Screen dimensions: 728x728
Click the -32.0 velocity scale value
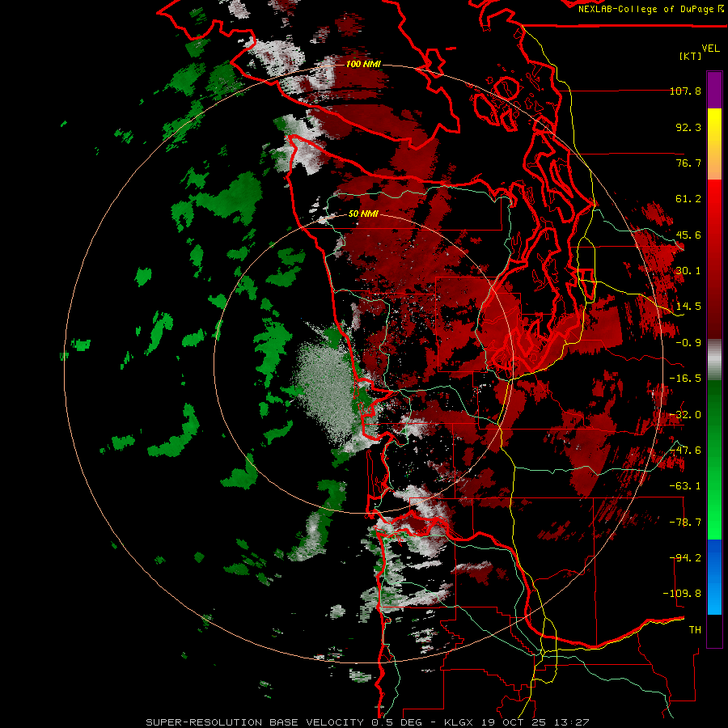click(x=686, y=415)
